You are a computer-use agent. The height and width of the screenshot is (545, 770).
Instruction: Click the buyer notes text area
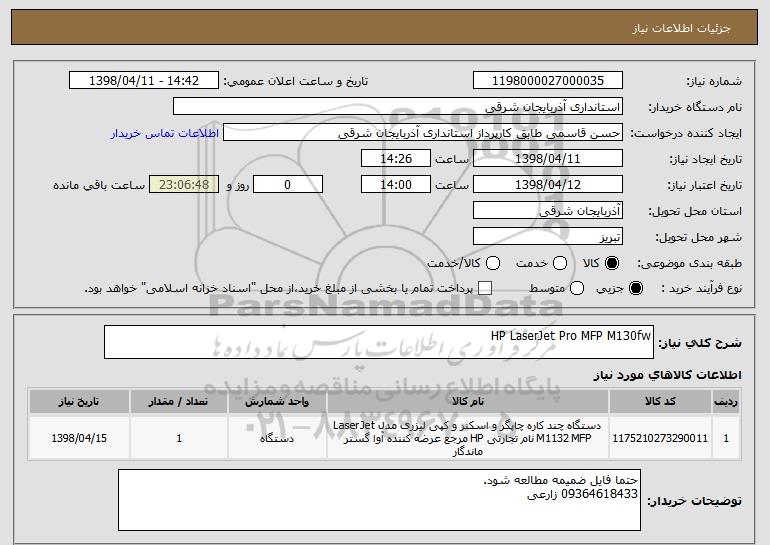(379, 500)
